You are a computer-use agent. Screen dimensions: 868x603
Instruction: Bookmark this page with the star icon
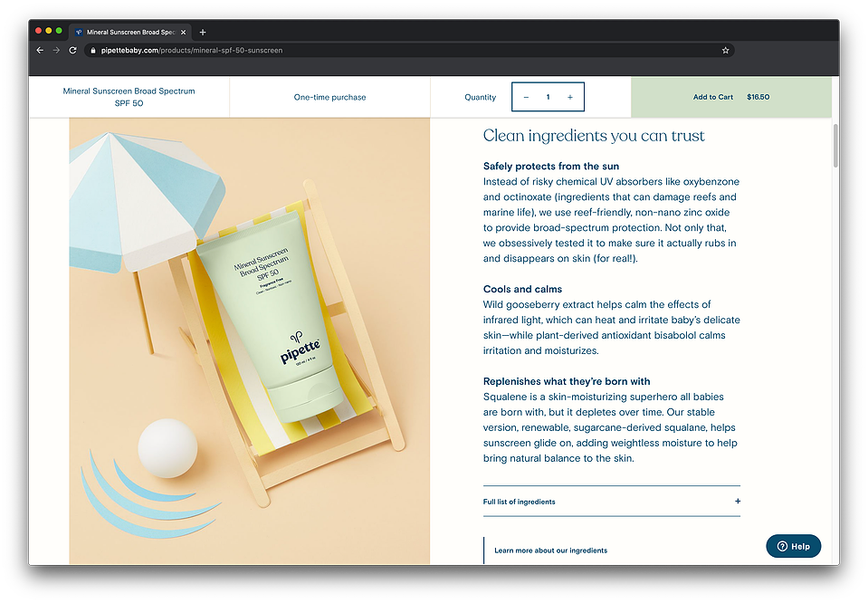click(x=725, y=51)
